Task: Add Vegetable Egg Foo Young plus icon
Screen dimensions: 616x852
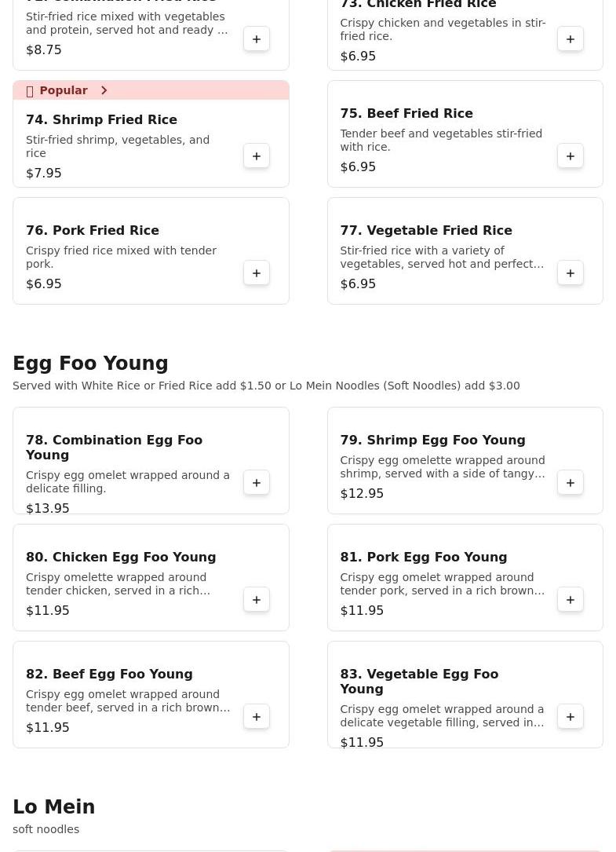Action: [570, 717]
